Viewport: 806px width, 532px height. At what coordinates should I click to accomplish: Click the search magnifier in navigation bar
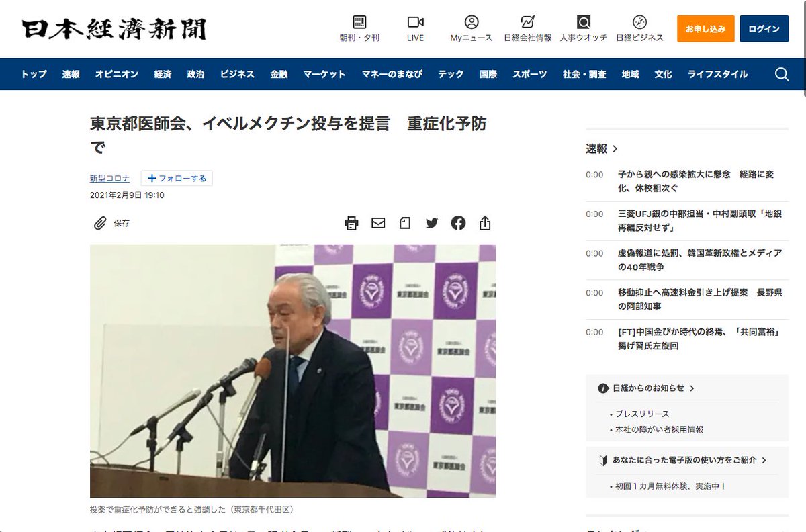click(x=782, y=74)
